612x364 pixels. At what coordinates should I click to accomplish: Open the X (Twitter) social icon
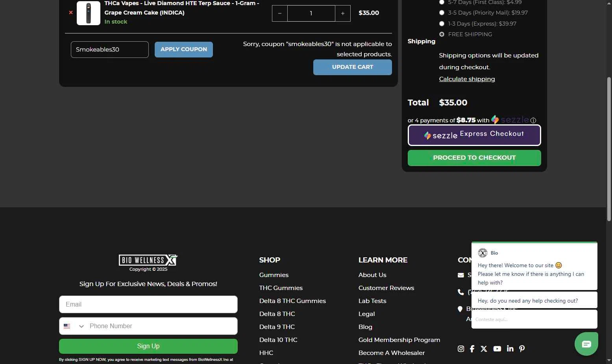[484, 349]
